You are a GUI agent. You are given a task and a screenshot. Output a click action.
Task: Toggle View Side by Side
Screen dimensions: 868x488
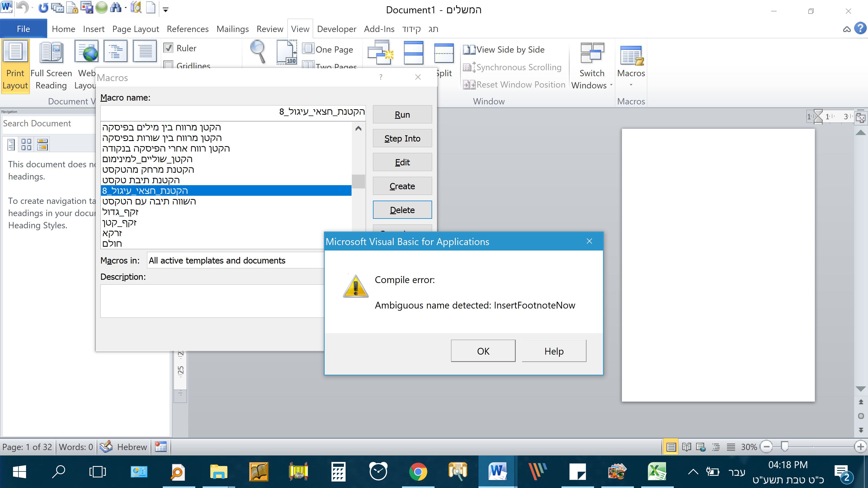click(504, 50)
